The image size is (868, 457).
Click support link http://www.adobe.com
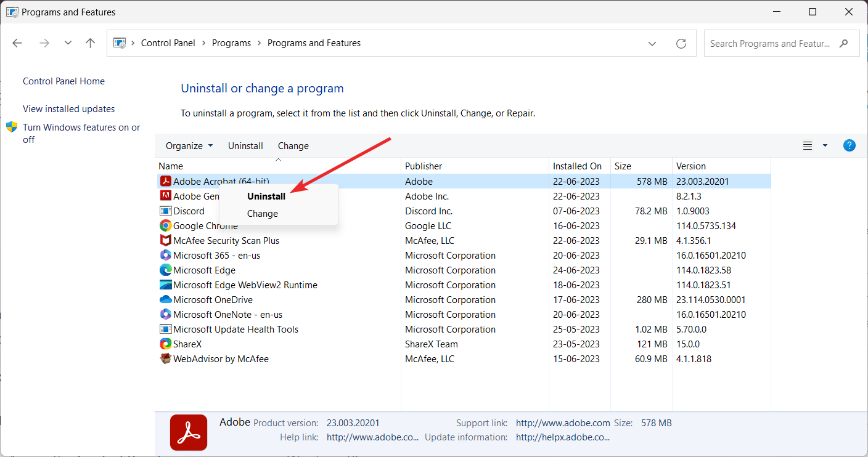pos(563,423)
